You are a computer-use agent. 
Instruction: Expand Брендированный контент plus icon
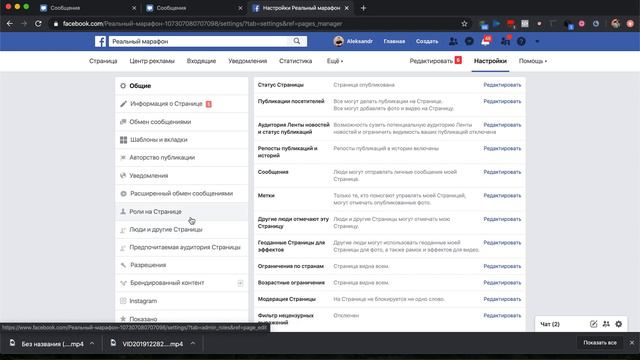(240, 283)
